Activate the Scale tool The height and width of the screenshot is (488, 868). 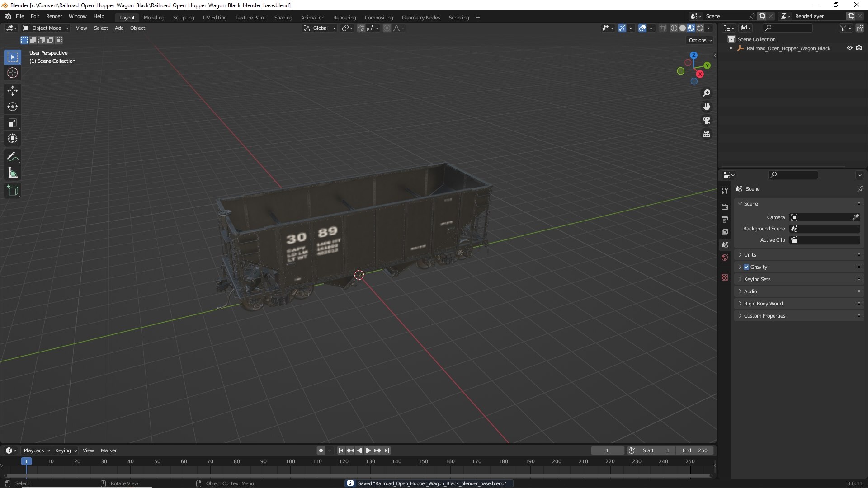click(x=13, y=122)
